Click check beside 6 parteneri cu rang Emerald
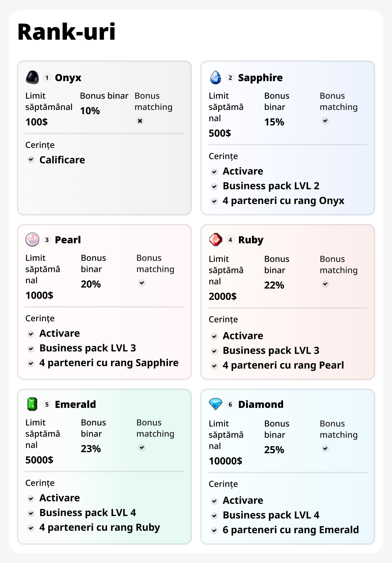392x563 pixels. [214, 530]
